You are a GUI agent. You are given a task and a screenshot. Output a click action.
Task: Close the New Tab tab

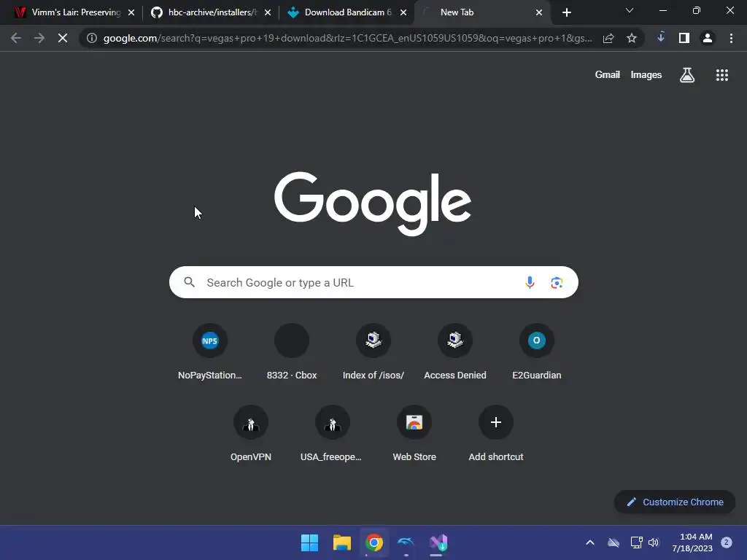coord(539,12)
